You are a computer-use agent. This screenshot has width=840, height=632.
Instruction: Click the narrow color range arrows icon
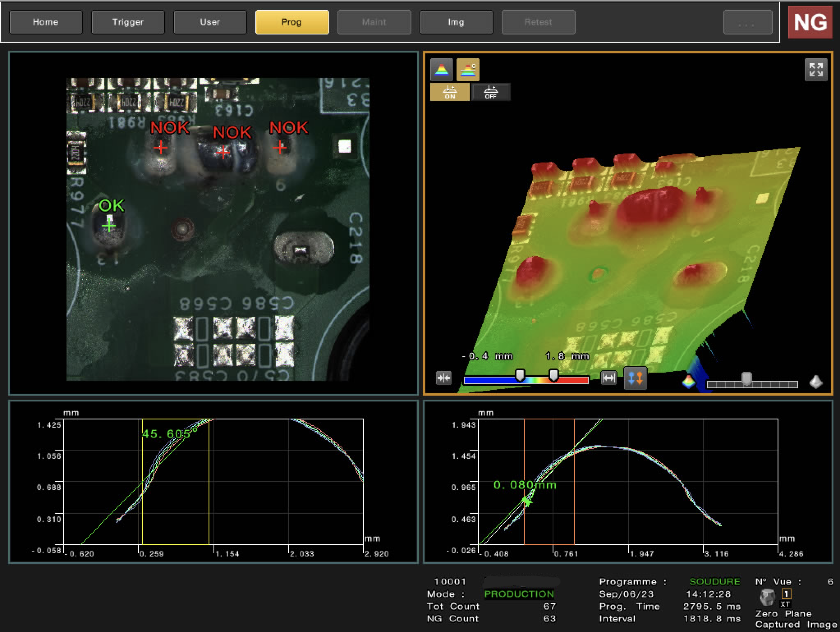coord(443,378)
